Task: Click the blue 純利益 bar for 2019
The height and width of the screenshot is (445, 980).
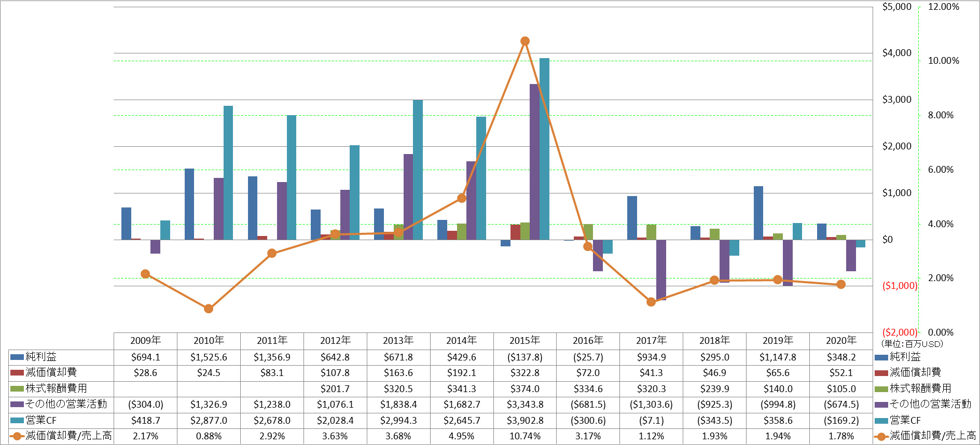Action: tap(758, 213)
